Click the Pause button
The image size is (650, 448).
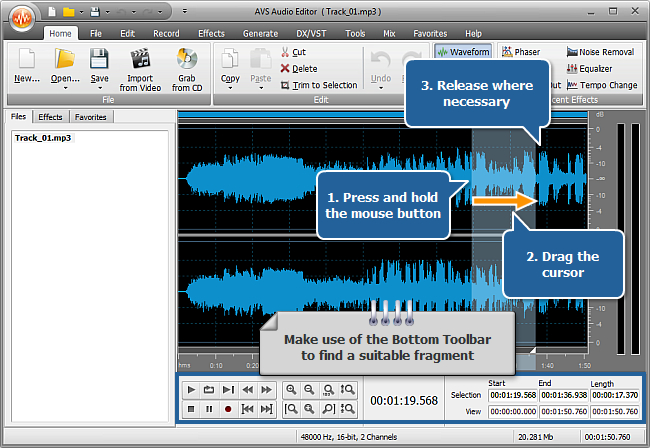tap(209, 409)
